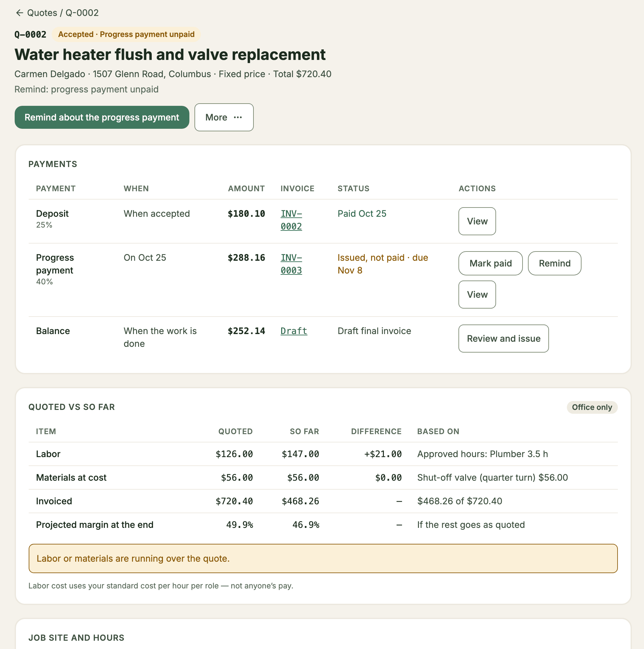Click the projected margin 46.9% value

[x=306, y=525]
